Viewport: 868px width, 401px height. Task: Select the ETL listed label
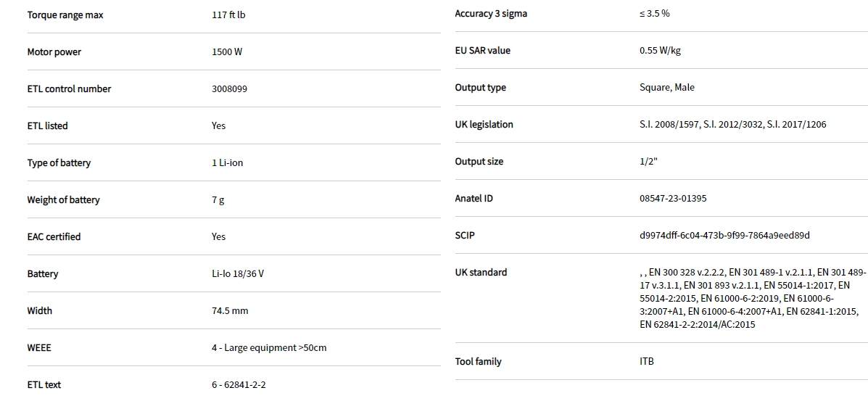[x=47, y=126]
